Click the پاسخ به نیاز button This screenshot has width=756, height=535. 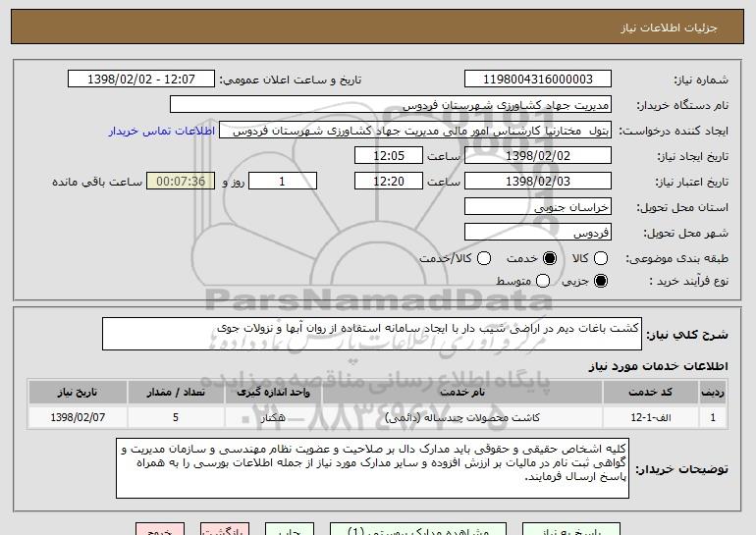coord(571,529)
